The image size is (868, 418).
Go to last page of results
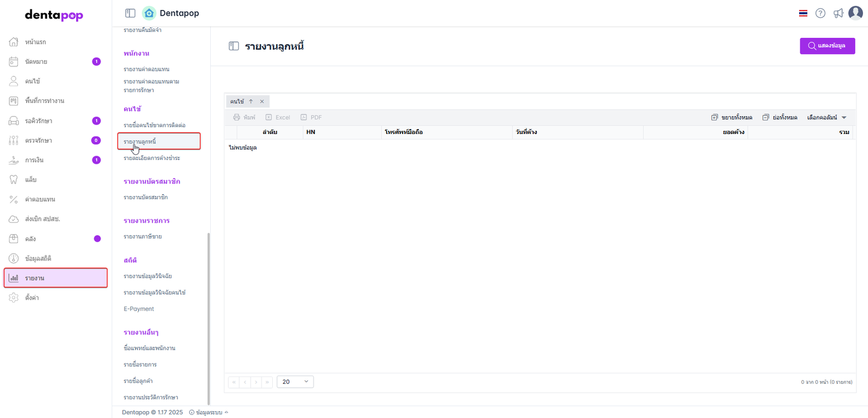267,382
